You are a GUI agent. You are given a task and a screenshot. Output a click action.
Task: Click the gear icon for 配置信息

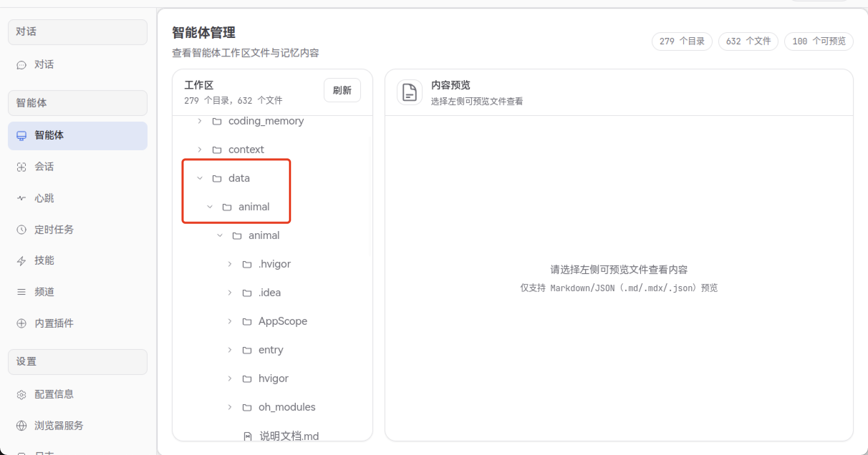pyautogui.click(x=21, y=395)
